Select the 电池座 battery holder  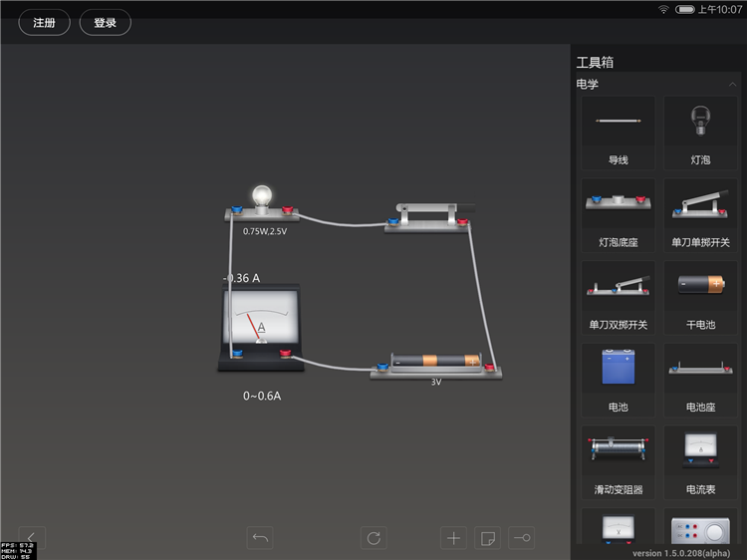pyautogui.click(x=700, y=381)
